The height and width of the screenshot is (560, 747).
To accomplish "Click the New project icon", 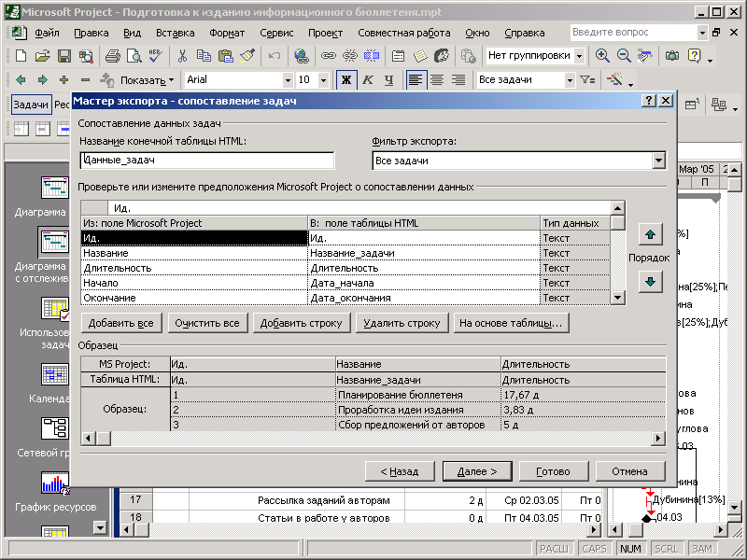I will click(21, 56).
